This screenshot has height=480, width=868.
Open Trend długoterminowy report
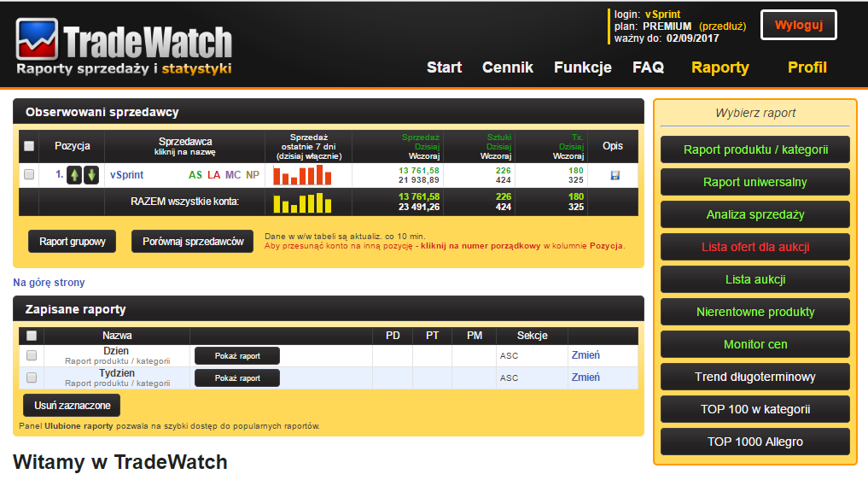755,377
